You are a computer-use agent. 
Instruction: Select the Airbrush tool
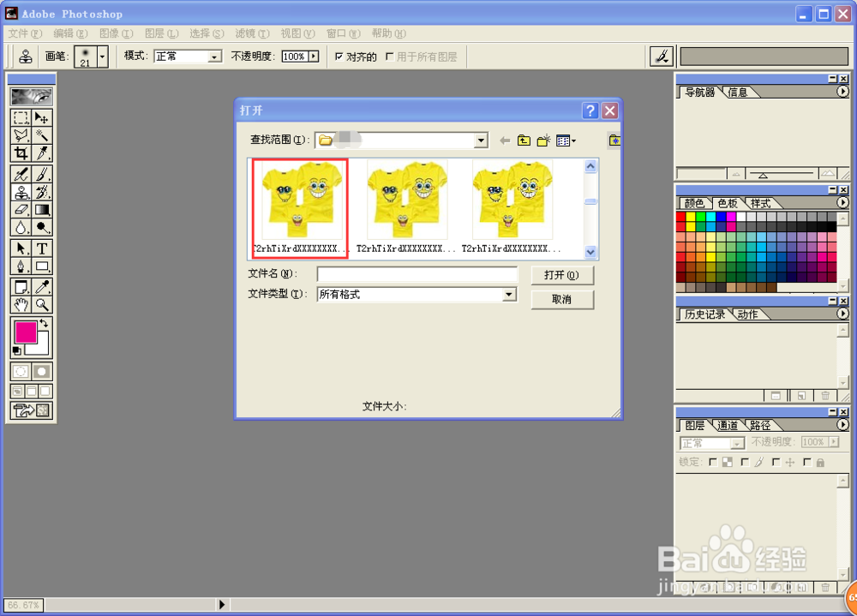tap(21, 175)
